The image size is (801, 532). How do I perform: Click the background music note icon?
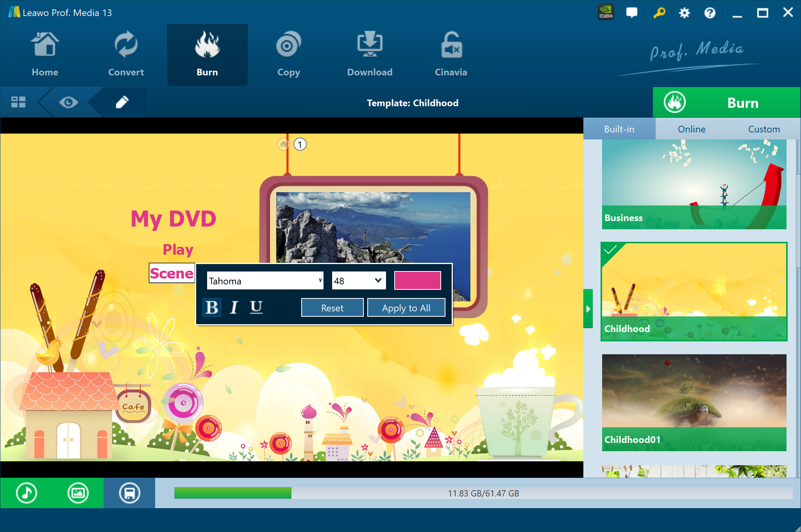click(x=27, y=493)
